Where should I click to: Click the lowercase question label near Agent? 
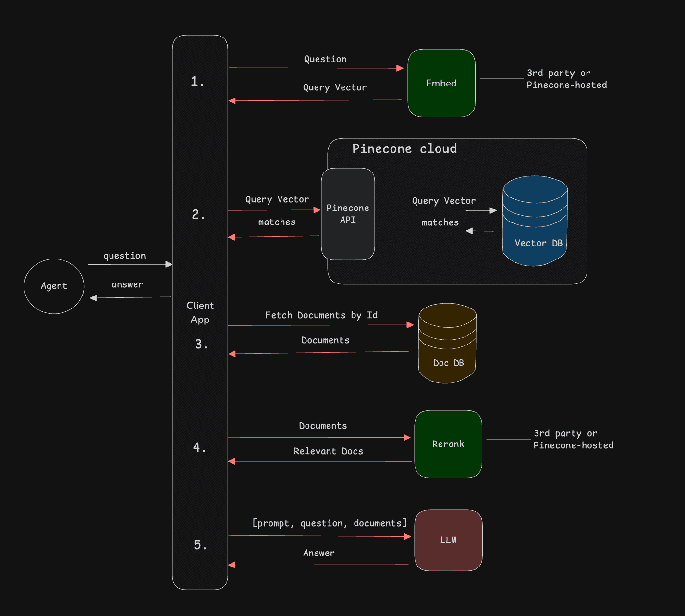(124, 256)
